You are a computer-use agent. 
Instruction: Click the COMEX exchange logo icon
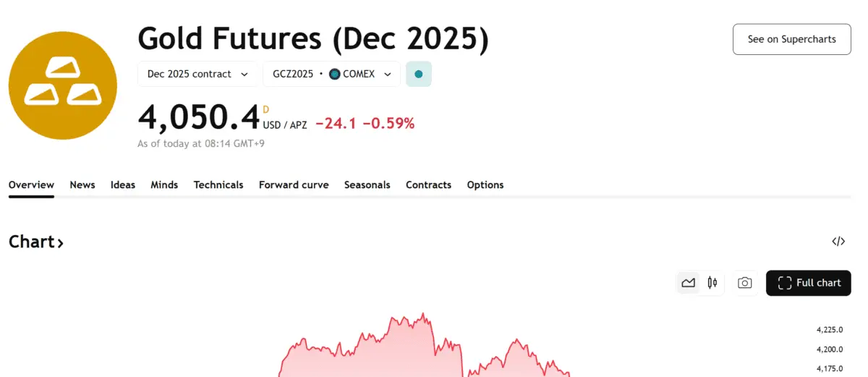click(334, 74)
